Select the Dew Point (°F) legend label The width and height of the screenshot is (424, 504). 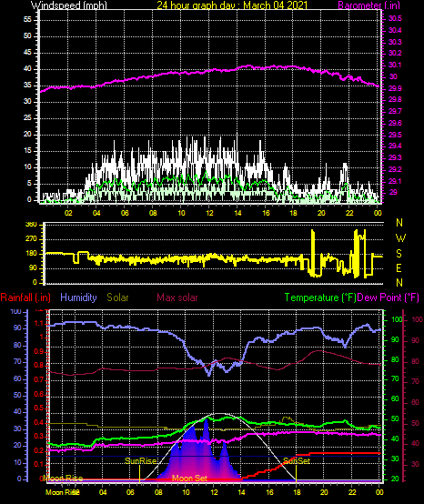coord(389,297)
